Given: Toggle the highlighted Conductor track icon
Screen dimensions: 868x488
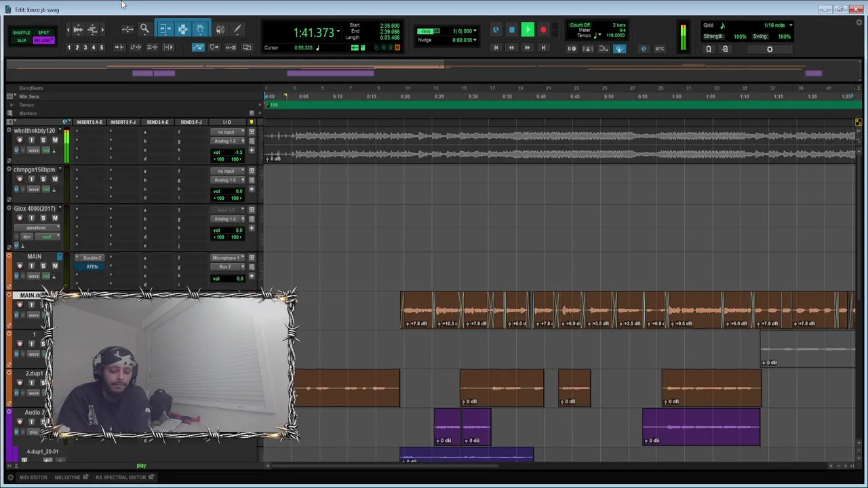Looking at the screenshot, I should click(619, 49).
